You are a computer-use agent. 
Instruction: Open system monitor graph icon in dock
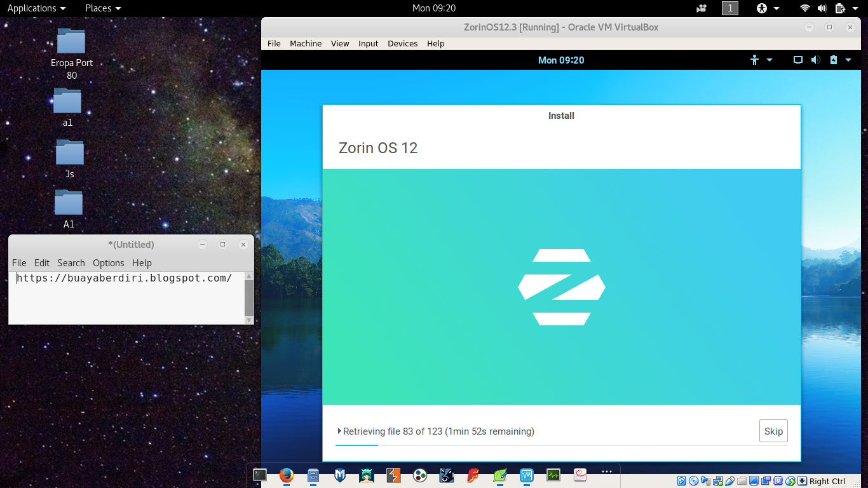(x=553, y=475)
